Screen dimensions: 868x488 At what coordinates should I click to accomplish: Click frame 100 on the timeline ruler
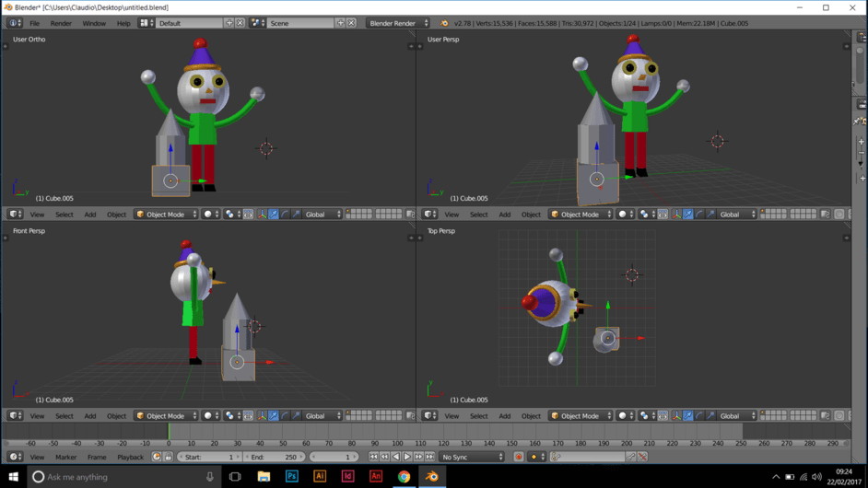click(x=399, y=443)
